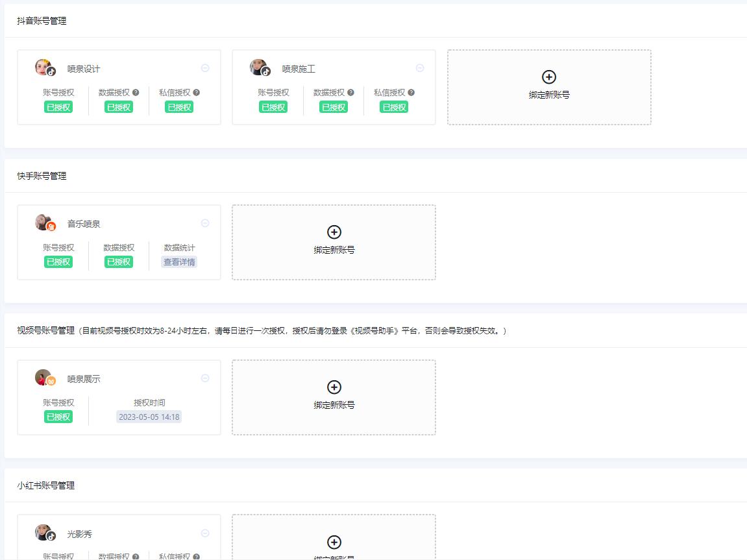Click the 私信授权 help icon on 喷泉施工 card
Image resolution: width=747 pixels, height=560 pixels.
pos(410,91)
